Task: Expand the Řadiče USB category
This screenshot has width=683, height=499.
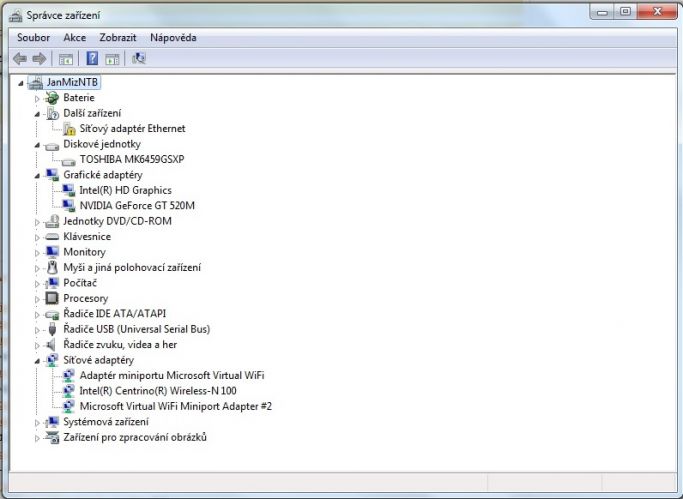Action: [37, 330]
